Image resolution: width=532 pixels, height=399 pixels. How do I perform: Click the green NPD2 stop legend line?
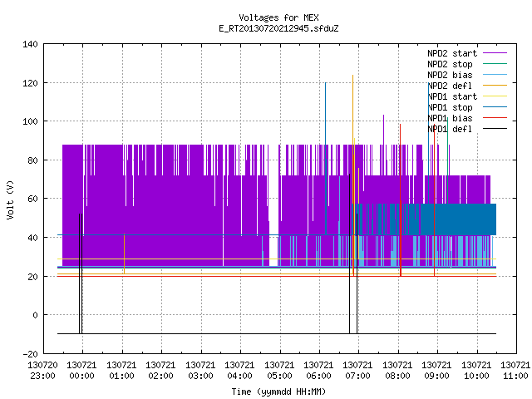pos(495,63)
